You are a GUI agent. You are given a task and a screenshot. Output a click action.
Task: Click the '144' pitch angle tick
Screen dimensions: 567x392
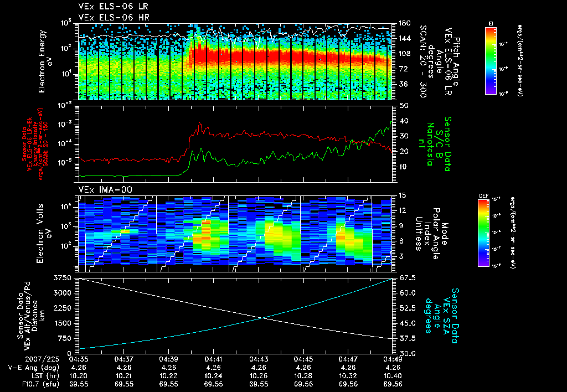pyautogui.click(x=404, y=38)
